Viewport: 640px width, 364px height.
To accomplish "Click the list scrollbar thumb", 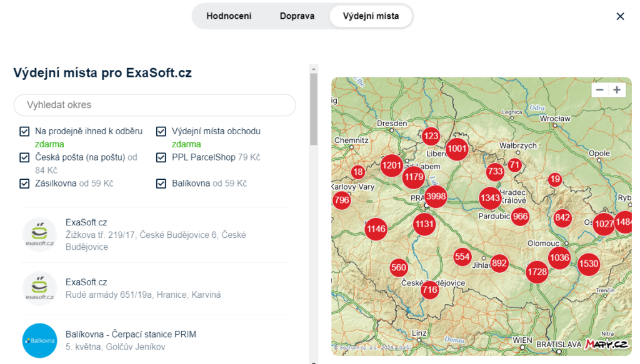I will 314,109.
